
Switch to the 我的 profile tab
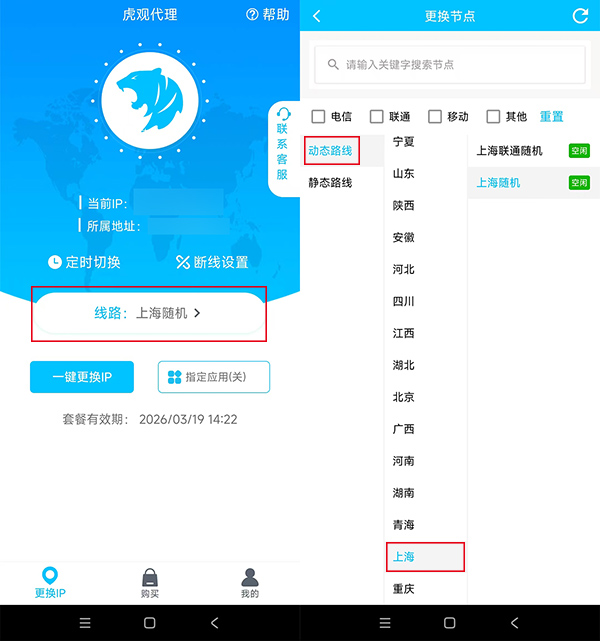(250, 583)
